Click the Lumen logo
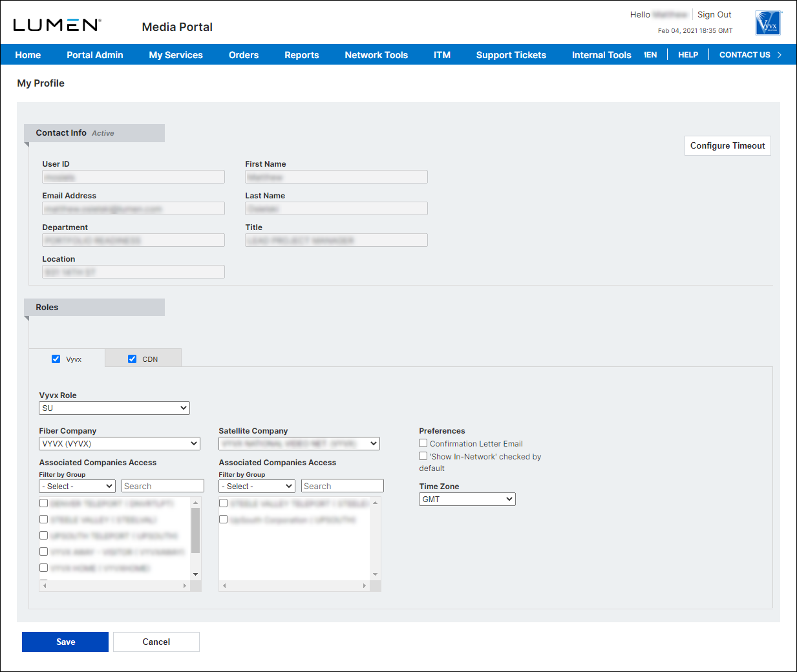The width and height of the screenshot is (797, 672). tap(57, 25)
